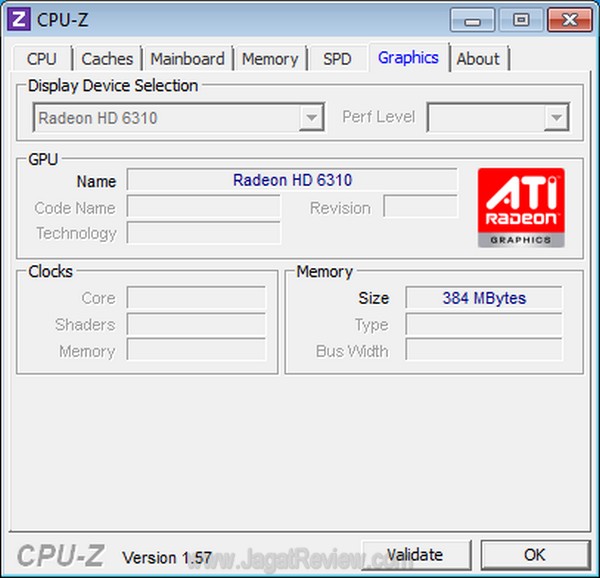Expand the Perf Level dropdown arrow
The width and height of the screenshot is (600, 578).
pyautogui.click(x=556, y=117)
